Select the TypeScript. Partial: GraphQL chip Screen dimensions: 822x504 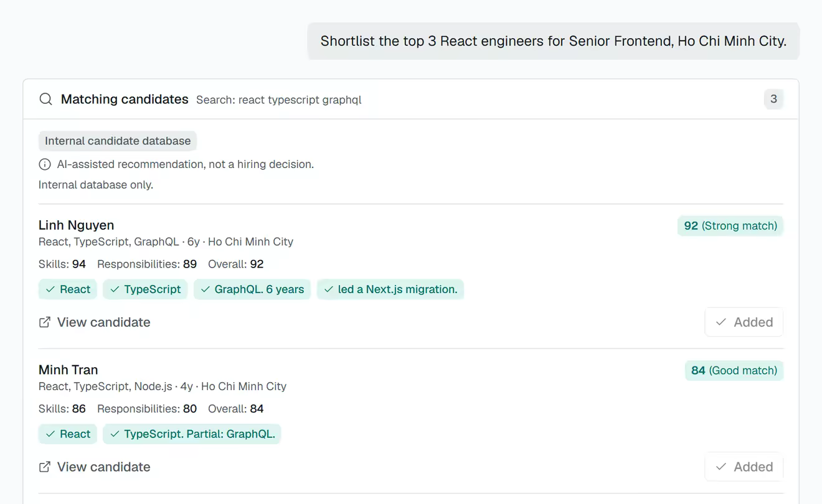point(192,434)
